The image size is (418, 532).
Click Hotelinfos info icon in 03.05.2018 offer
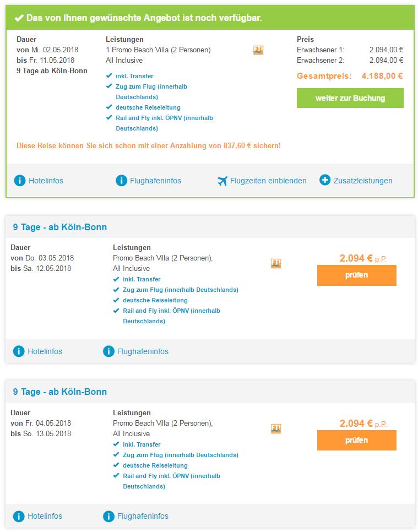[x=19, y=351]
